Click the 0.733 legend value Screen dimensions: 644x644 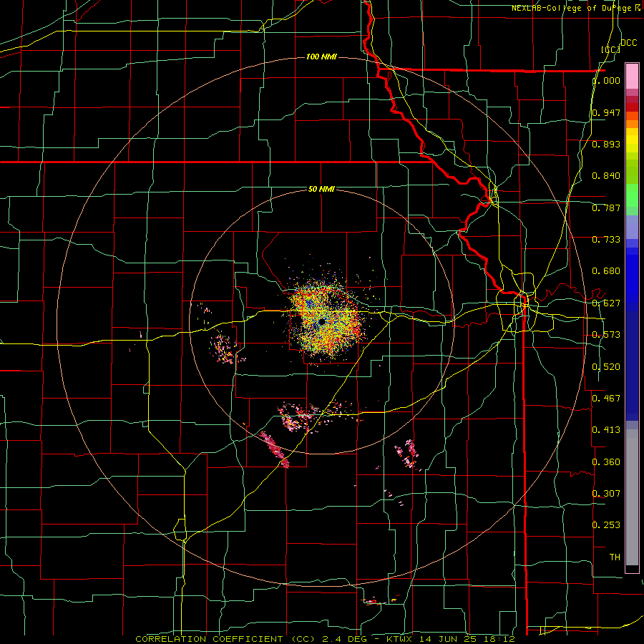[606, 240]
